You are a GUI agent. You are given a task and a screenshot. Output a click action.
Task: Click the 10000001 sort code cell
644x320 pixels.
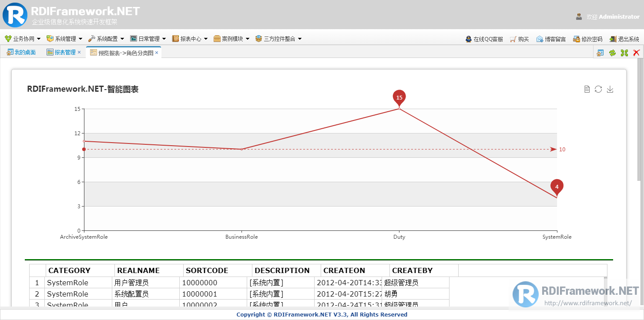213,294
